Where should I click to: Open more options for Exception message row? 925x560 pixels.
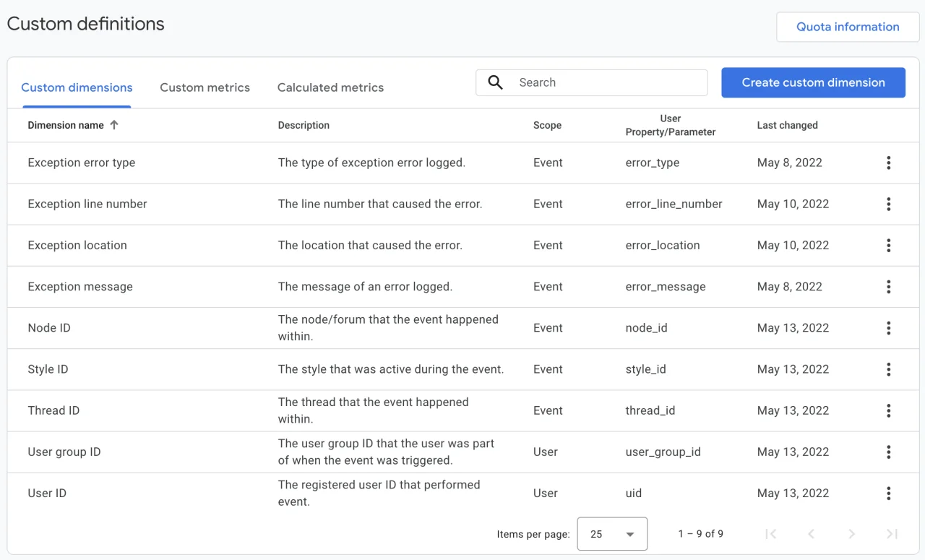point(888,286)
